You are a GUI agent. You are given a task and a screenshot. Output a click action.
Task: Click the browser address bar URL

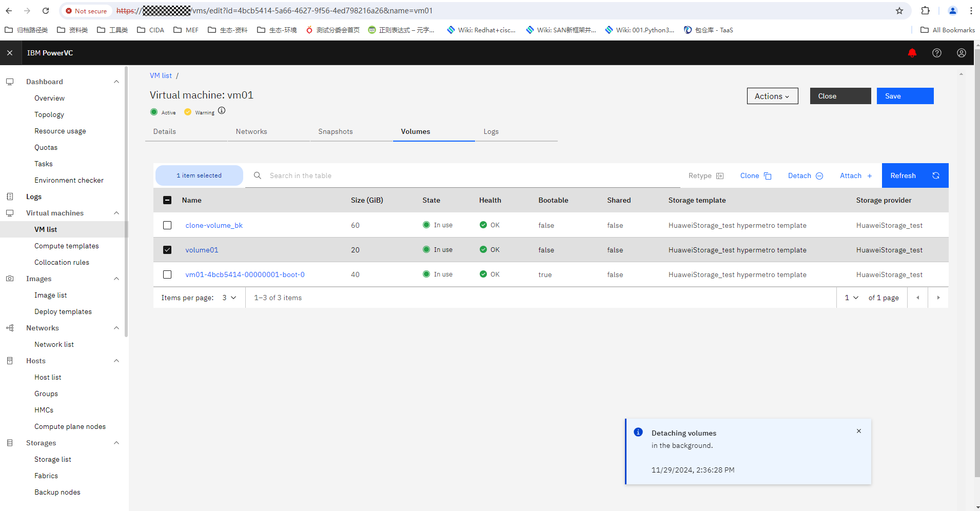pyautogui.click(x=275, y=11)
